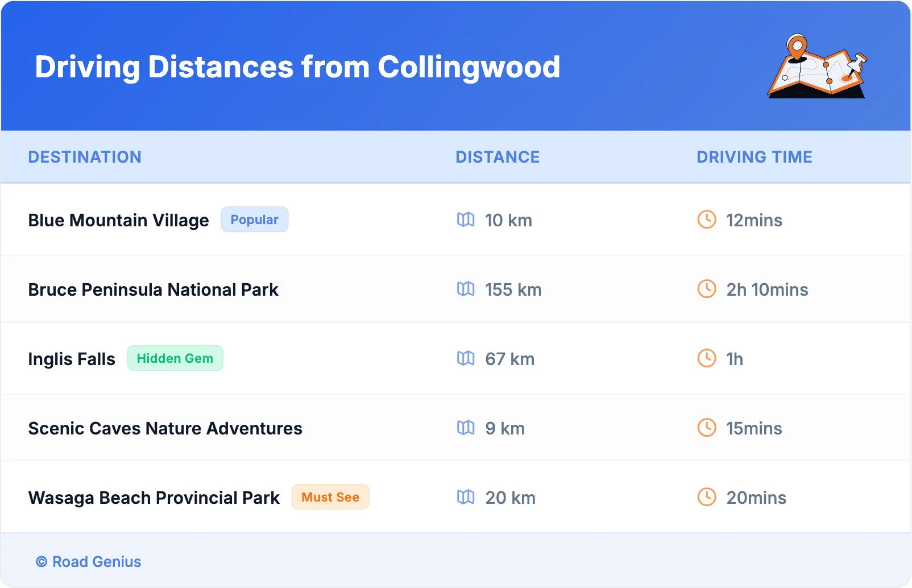Click the 10 km distance value
This screenshot has width=912, height=588.
(508, 220)
